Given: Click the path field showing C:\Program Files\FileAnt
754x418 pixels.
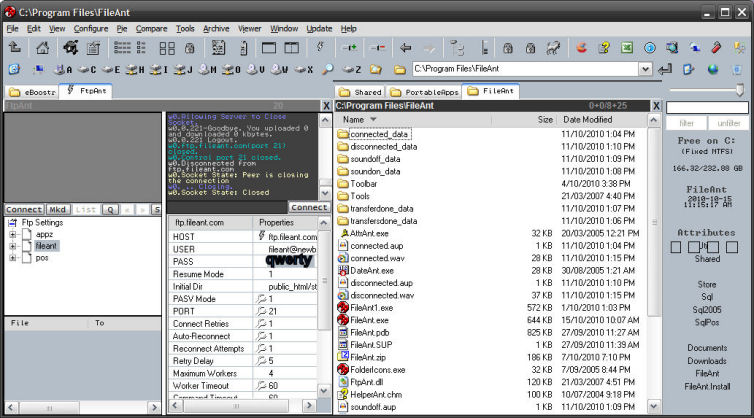Looking at the screenshot, I should 525,69.
